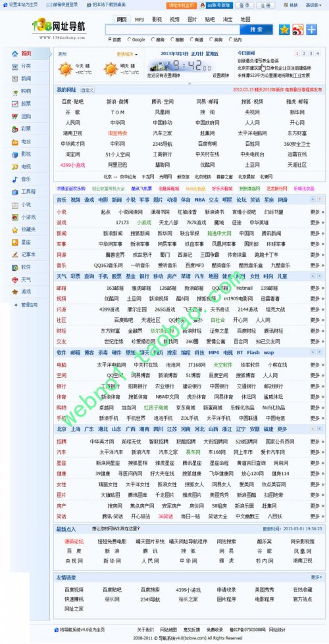The image size is (329, 644).
Task: Open the 首页 home icon in sidebar
Action: tap(15, 53)
